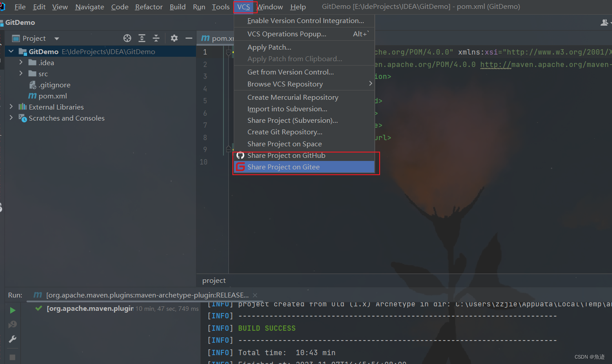Screen dimensions: 612x364
Task: Hide the Project panel with minimize icon
Action: [189, 38]
